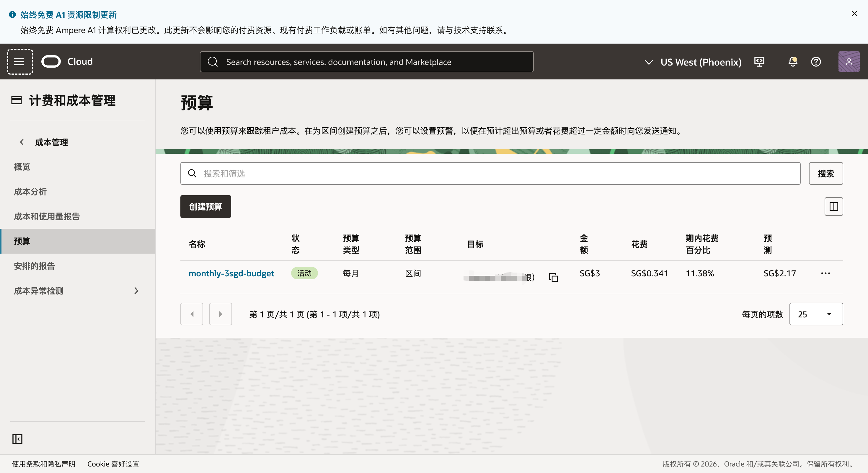Go to the previous page of budgets
The image size is (868, 473).
pos(192,314)
